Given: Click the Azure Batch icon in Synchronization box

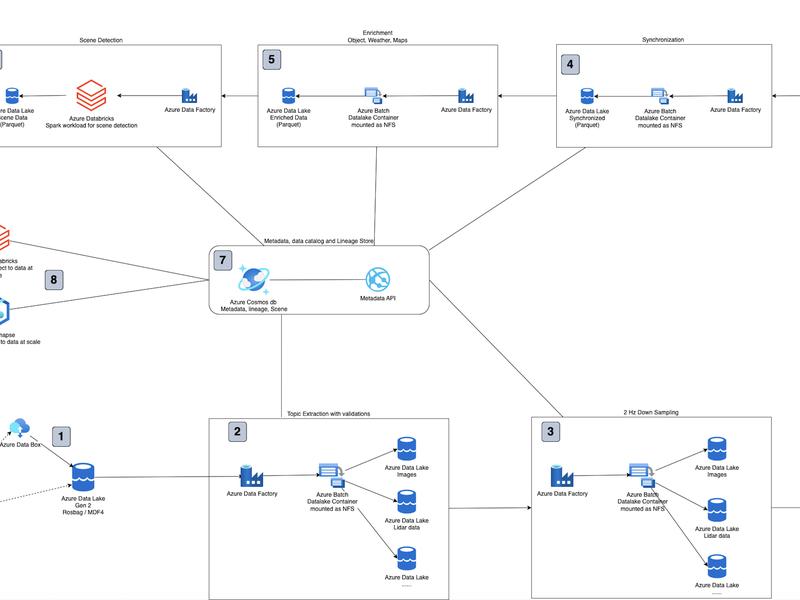Looking at the screenshot, I should tap(660, 96).
